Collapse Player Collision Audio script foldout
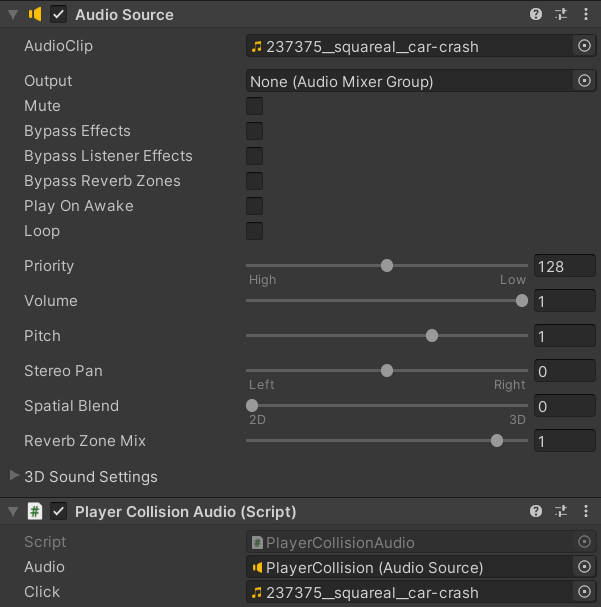Screen dimensions: 601x607 (x=13, y=511)
